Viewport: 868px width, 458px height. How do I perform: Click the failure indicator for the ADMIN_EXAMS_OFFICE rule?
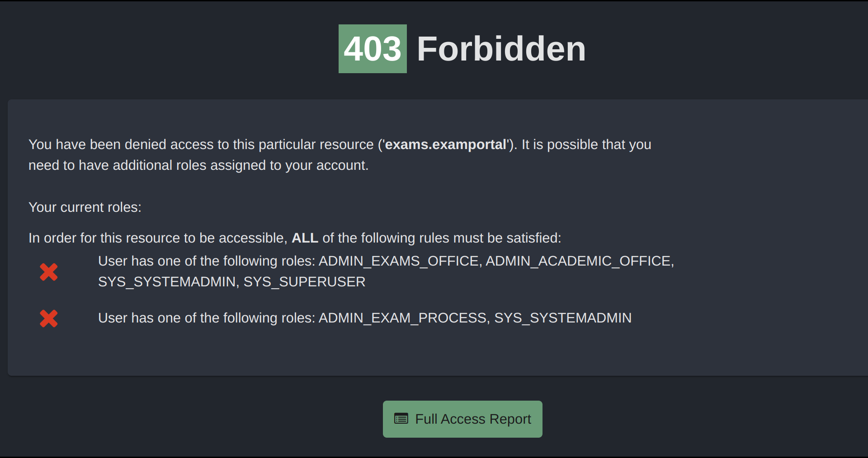[48, 272]
